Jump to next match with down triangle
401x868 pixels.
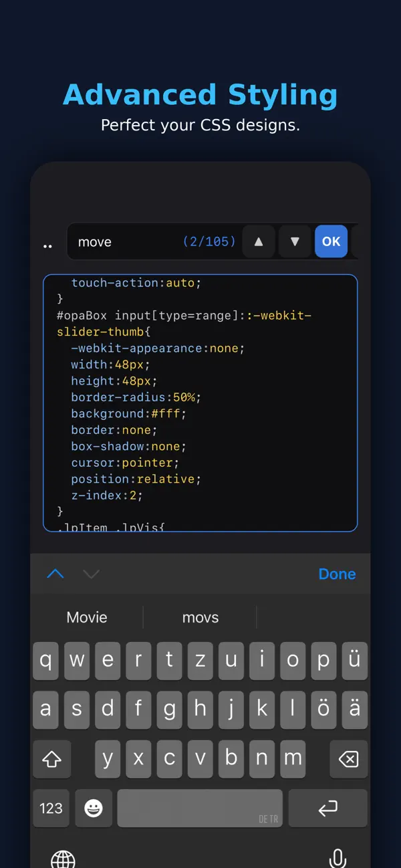point(295,241)
